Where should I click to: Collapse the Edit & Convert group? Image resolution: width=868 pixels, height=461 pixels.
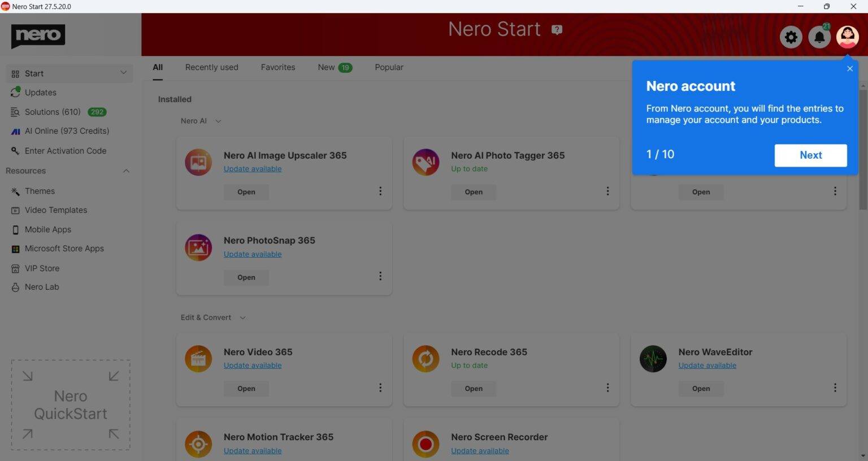pyautogui.click(x=242, y=318)
